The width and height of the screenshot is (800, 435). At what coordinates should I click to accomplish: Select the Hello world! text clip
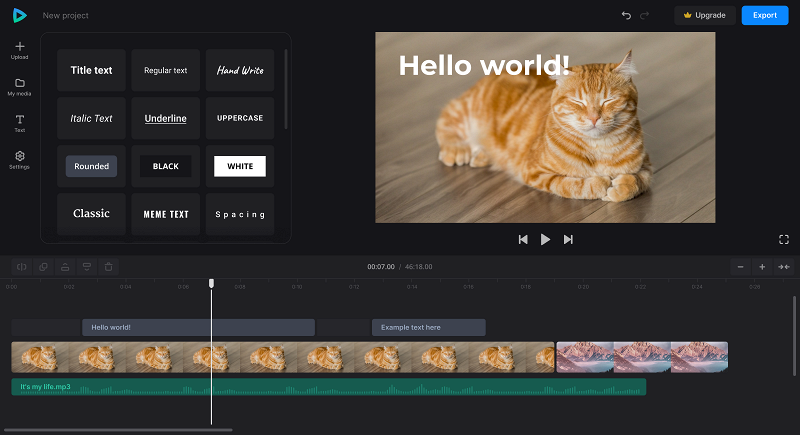(198, 327)
